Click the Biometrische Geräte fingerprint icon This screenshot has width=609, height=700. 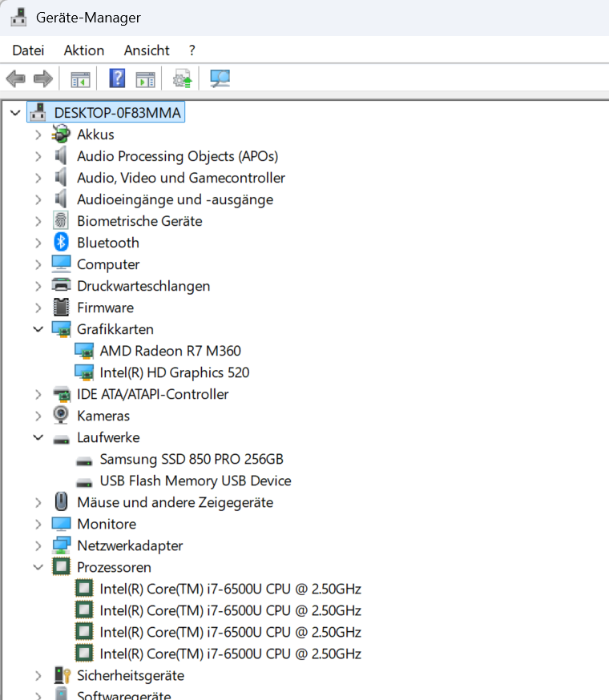click(x=61, y=221)
